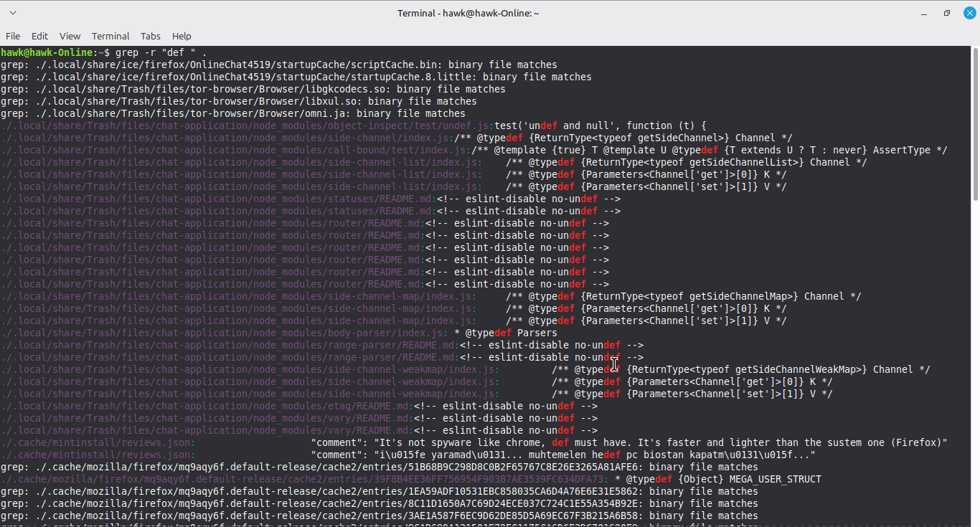
Task: Click the object-inspect/test/undef.js result line
Action: pyautogui.click(x=353, y=125)
